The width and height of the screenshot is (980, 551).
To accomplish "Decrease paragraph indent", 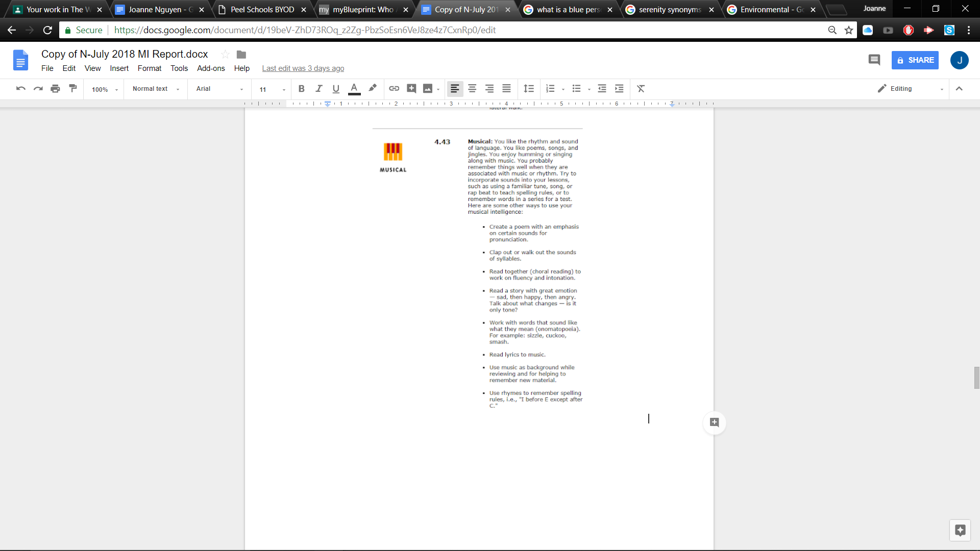I will point(602,89).
